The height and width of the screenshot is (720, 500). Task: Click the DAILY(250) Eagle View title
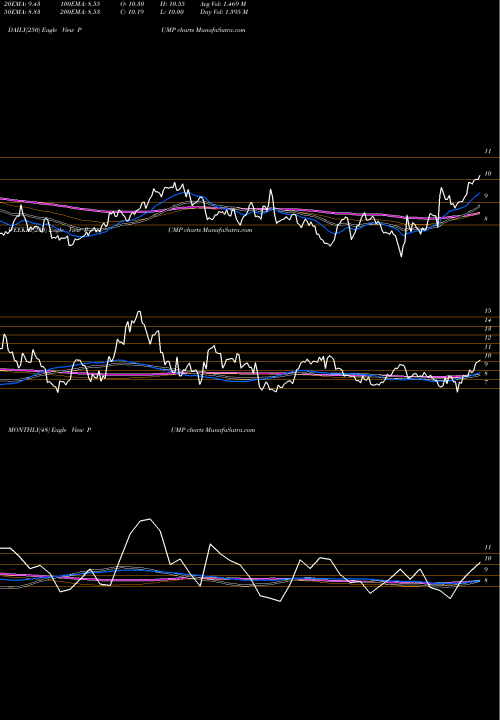click(x=45, y=30)
